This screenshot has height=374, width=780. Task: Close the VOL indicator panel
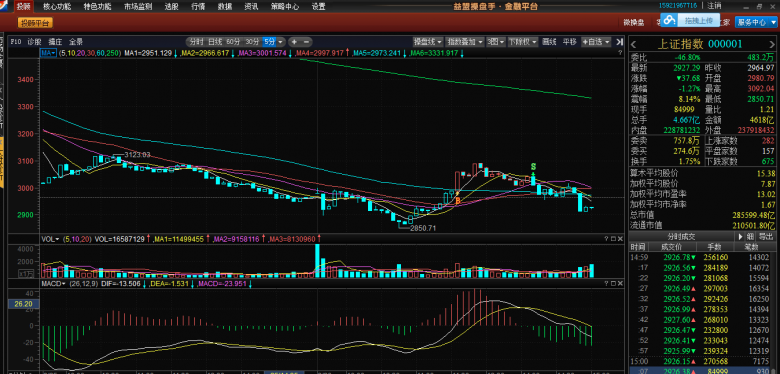click(620, 239)
